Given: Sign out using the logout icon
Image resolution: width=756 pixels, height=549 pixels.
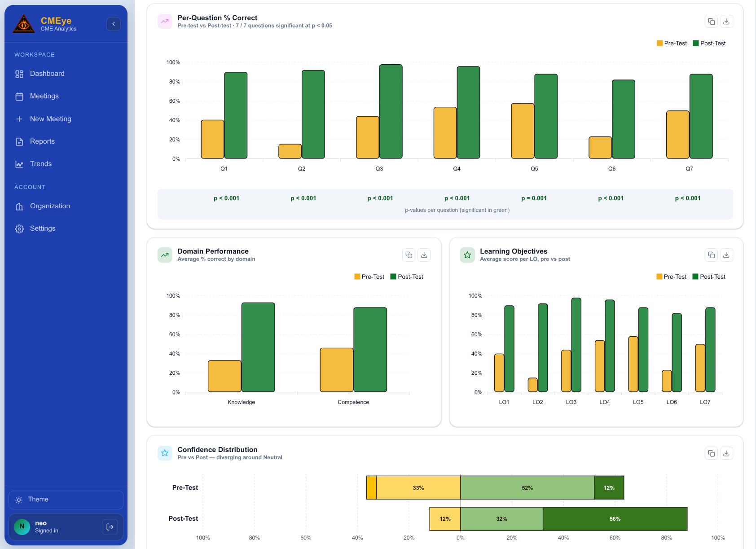Looking at the screenshot, I should coord(110,527).
